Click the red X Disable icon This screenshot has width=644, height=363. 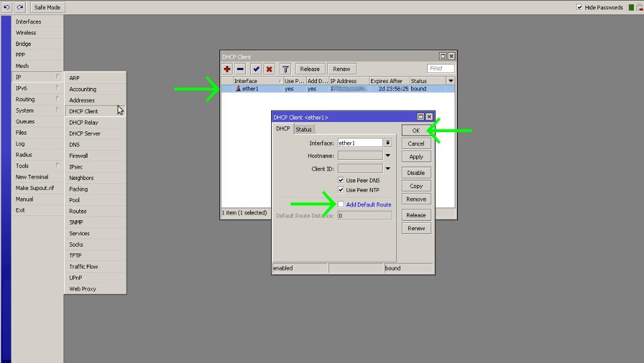[x=269, y=69]
